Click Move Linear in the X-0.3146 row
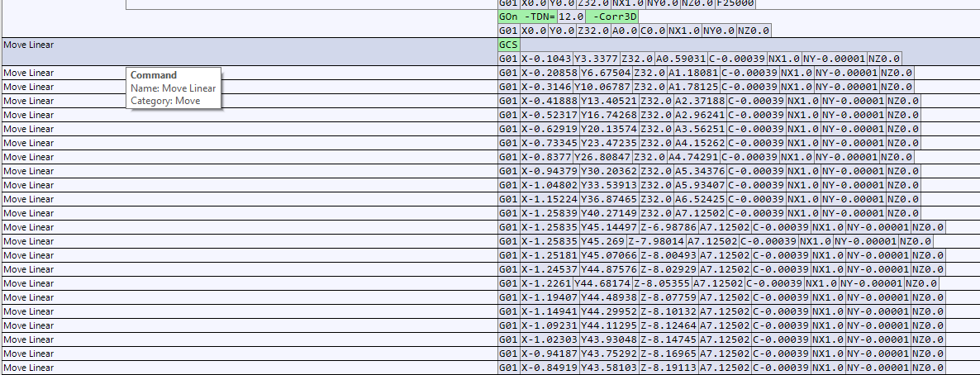Viewport: 980px width, 375px height. [29, 87]
